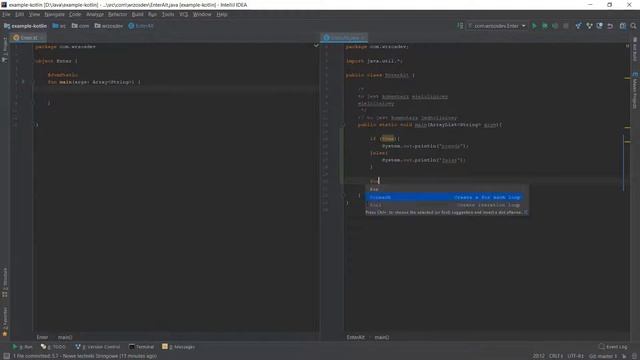Open the VCS menu
The image size is (640, 360).
[184, 14]
